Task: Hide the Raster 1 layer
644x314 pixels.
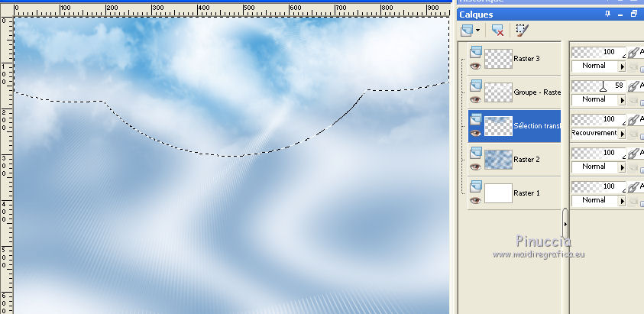Action: point(476,201)
